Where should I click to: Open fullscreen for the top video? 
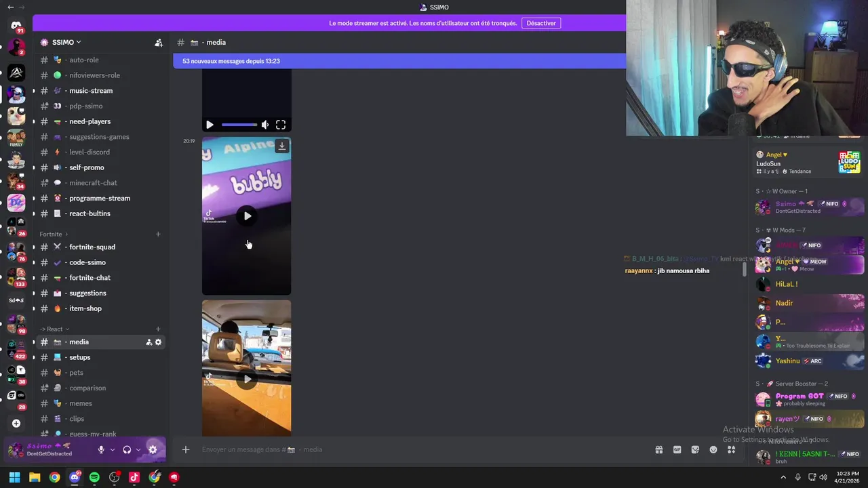pyautogui.click(x=281, y=125)
